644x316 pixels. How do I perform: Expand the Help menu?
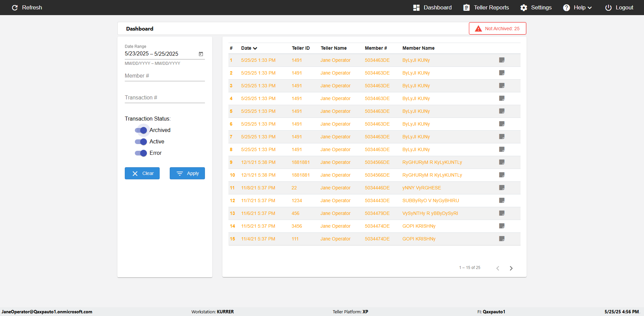click(577, 7)
